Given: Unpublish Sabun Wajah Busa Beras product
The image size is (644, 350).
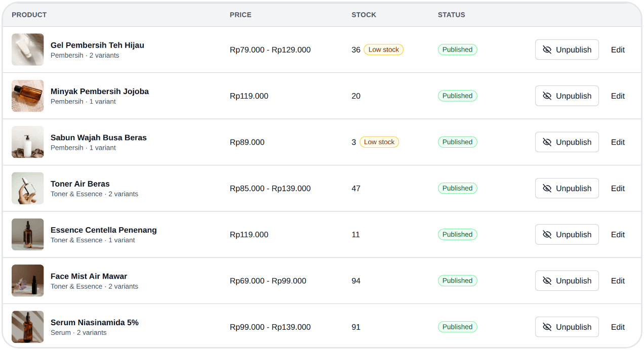Looking at the screenshot, I should pos(567,142).
